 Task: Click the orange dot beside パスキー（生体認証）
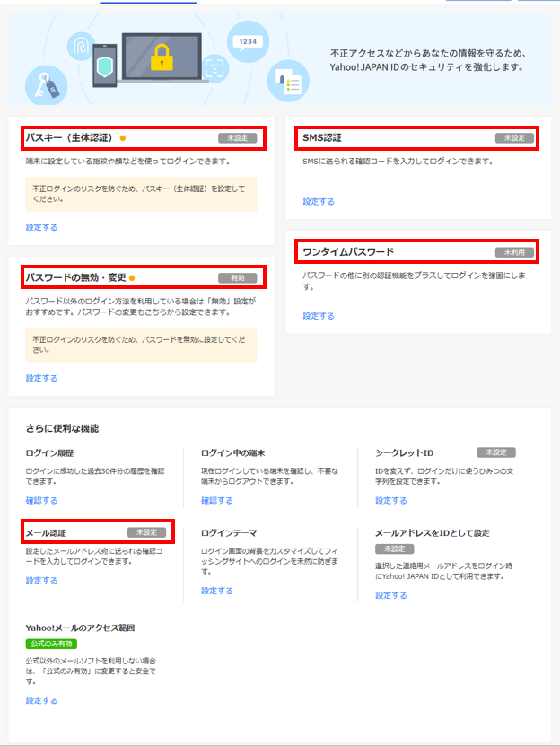(123, 138)
